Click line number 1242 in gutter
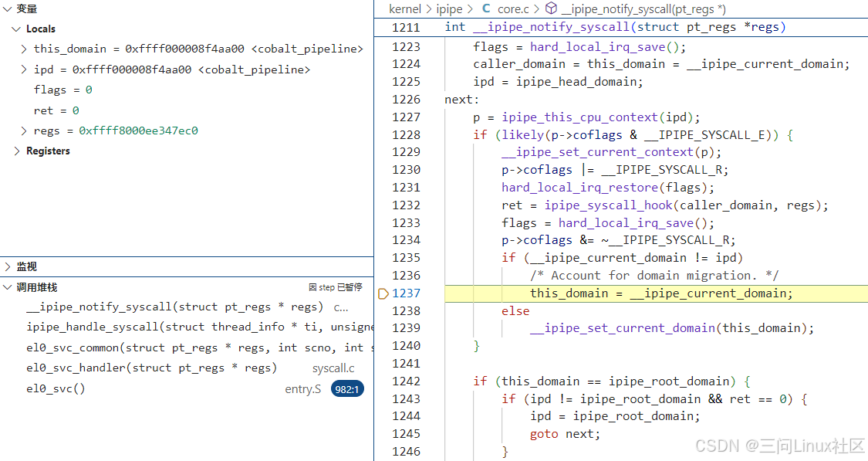This screenshot has height=461, width=868. click(x=407, y=381)
